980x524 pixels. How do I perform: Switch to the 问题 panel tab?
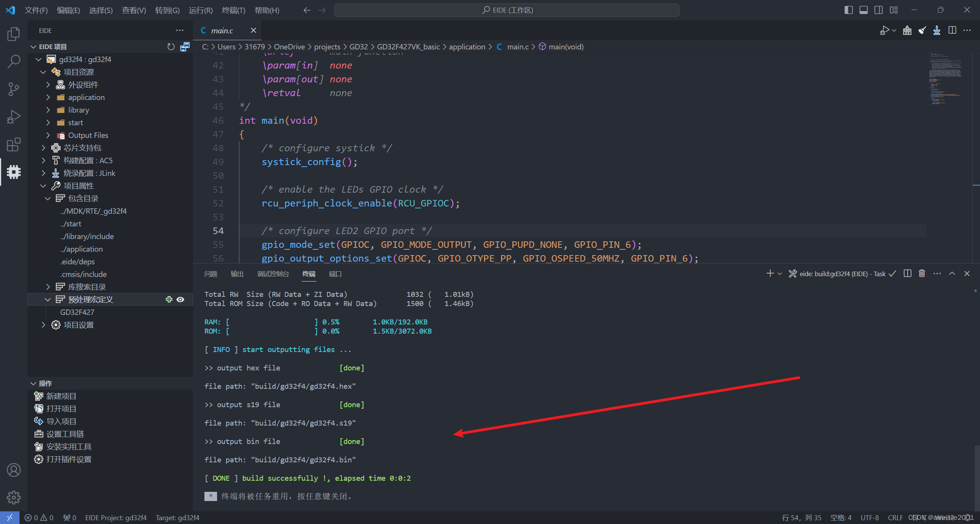tap(211, 274)
